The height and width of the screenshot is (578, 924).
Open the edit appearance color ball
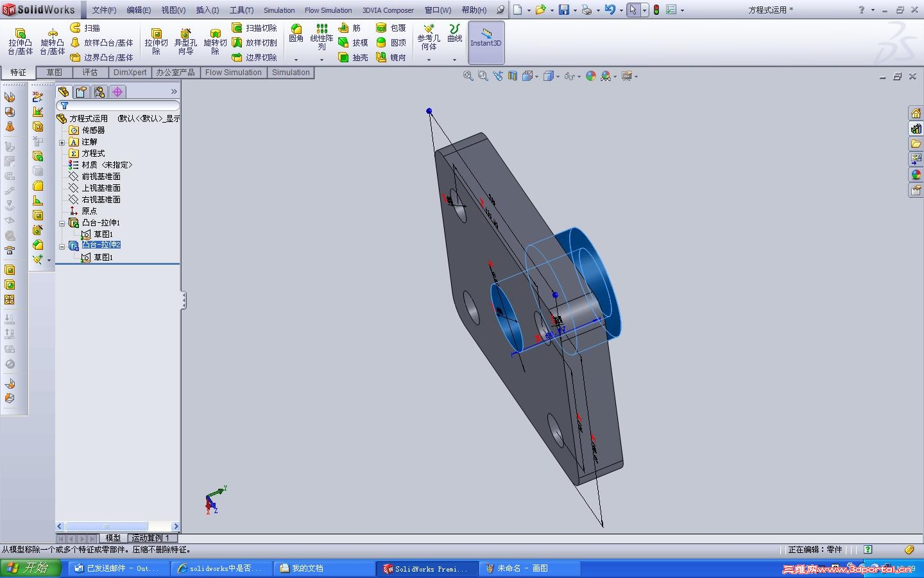click(x=591, y=76)
